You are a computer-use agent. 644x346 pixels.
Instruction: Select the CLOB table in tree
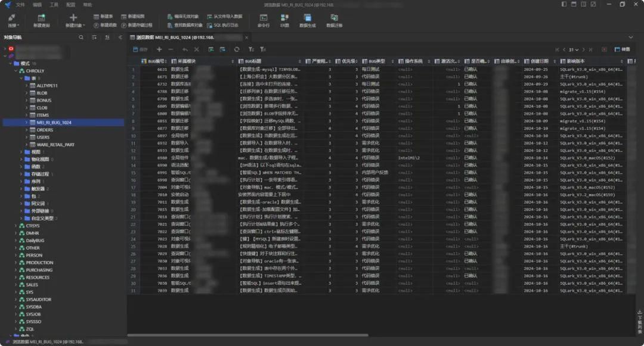tap(42, 108)
